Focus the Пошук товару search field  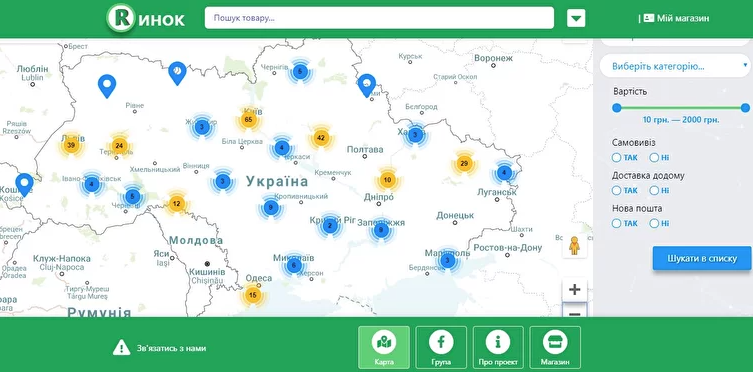pos(379,18)
